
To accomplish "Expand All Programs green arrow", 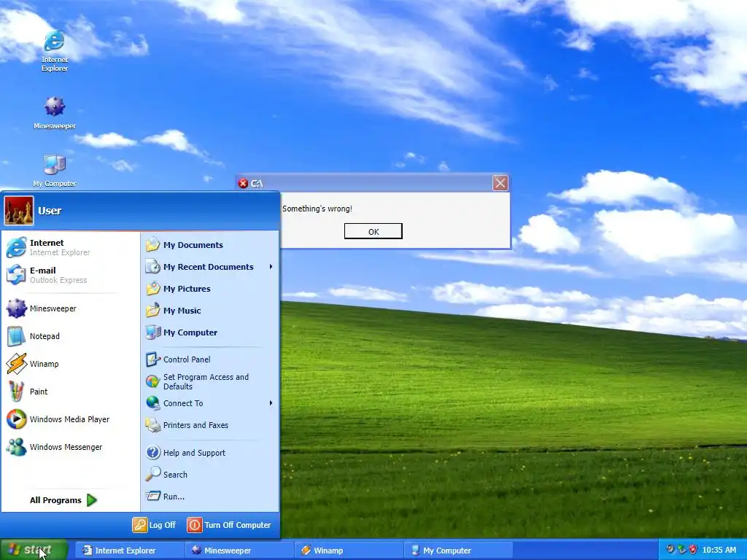I will pyautogui.click(x=93, y=500).
